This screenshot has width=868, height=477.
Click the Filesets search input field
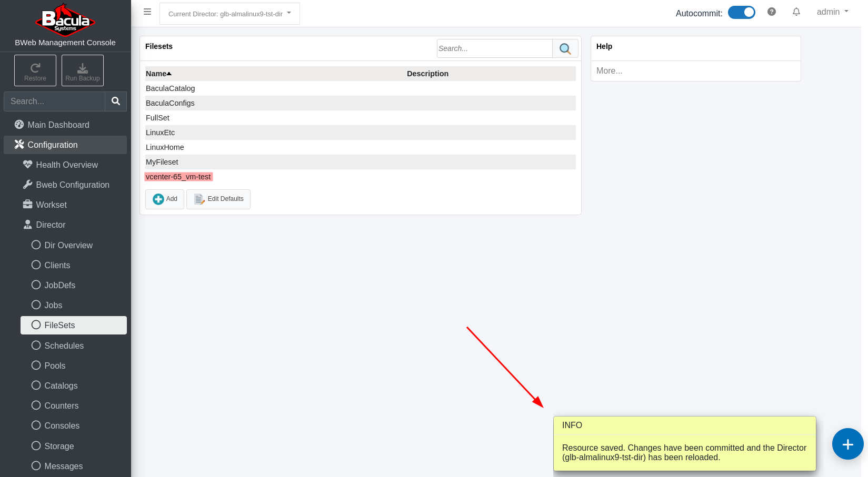pos(494,48)
